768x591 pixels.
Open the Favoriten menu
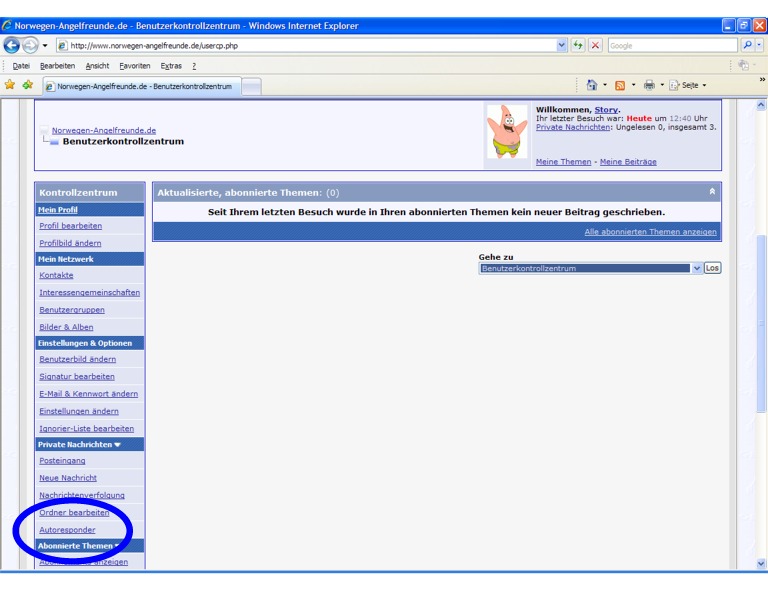[x=134, y=66]
